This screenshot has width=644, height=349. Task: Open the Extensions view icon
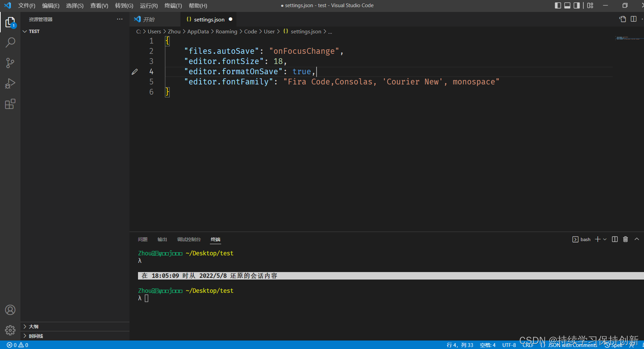(x=10, y=104)
